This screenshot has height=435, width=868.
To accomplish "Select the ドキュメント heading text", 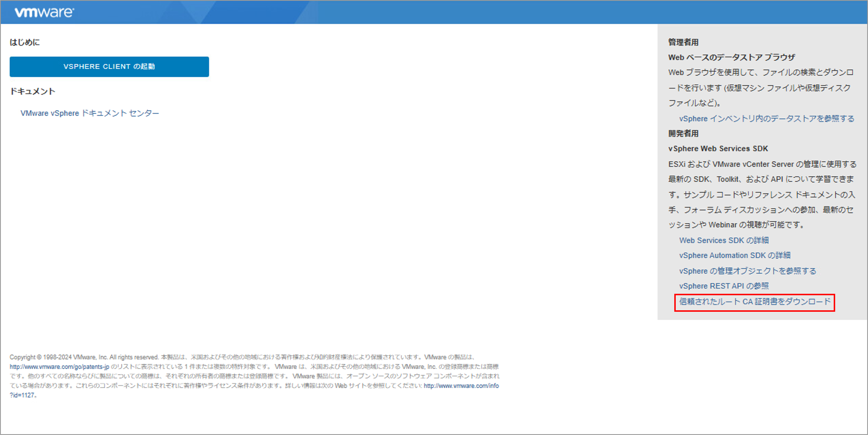I will click(32, 91).
